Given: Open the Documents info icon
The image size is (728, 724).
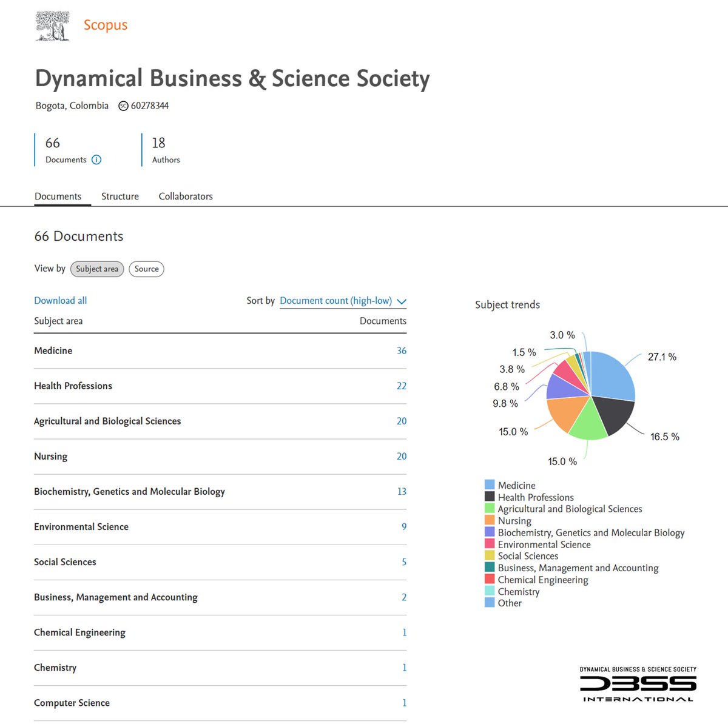Looking at the screenshot, I should [96, 159].
